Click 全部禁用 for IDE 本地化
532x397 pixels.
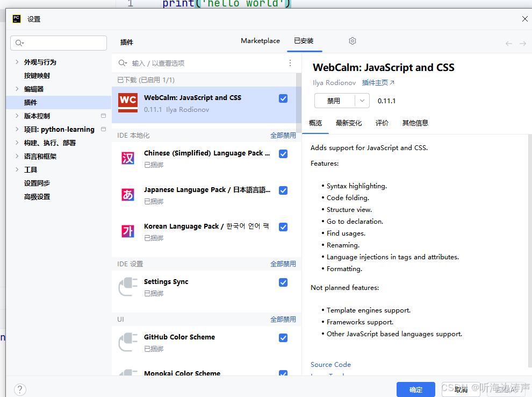coord(283,135)
